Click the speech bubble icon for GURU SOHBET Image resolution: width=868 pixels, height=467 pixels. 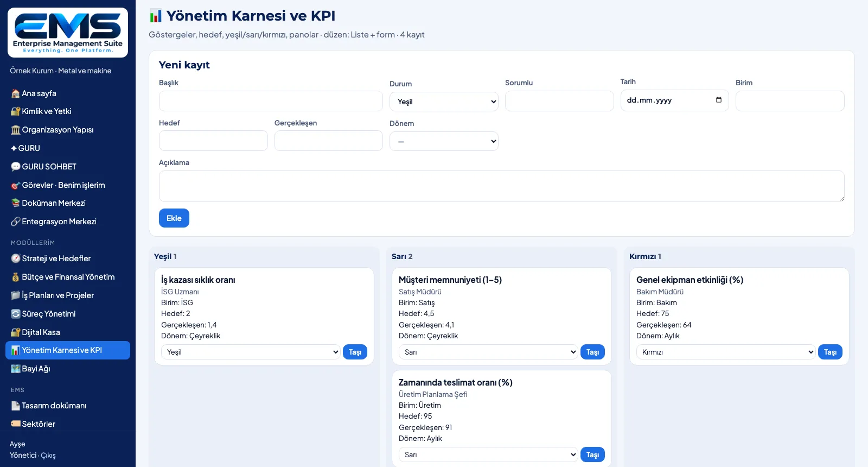pyautogui.click(x=16, y=167)
